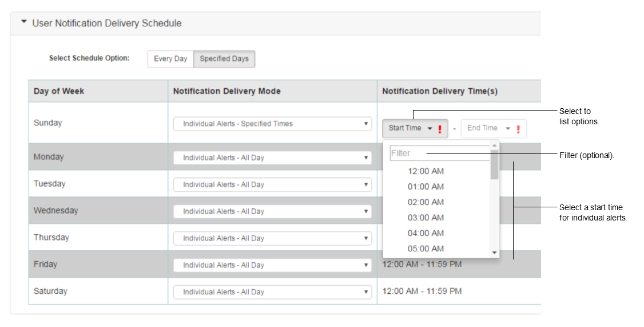The height and width of the screenshot is (327, 644).
Task: Open Thursday delivery mode dropdown
Action: coord(272,239)
